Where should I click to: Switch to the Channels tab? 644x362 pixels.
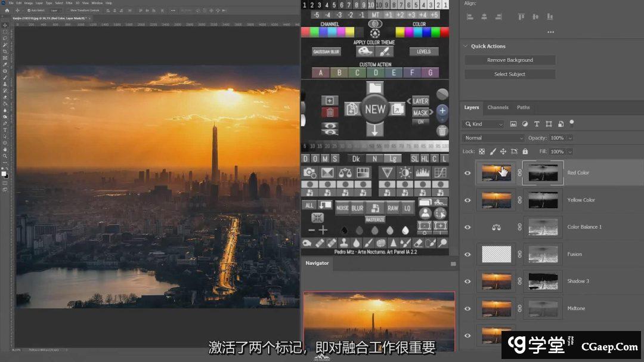tap(498, 107)
